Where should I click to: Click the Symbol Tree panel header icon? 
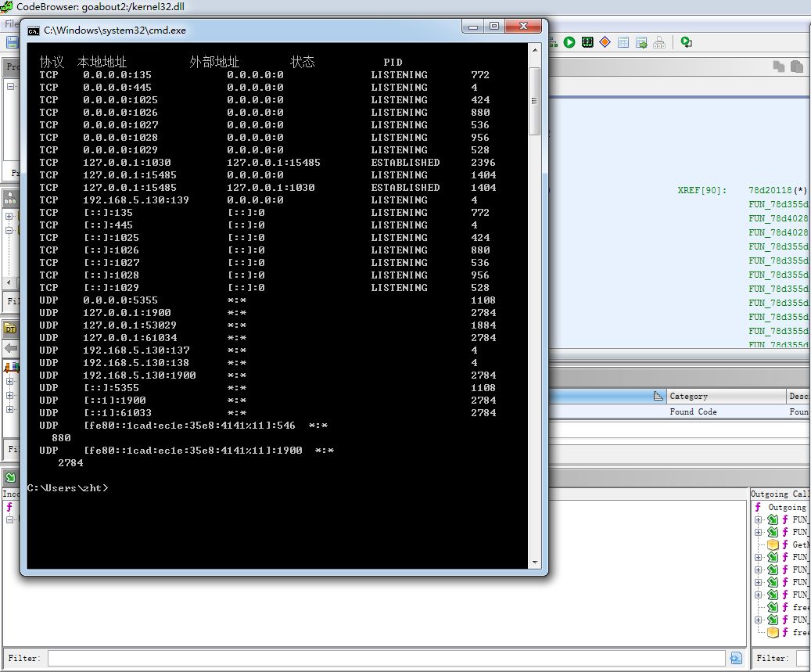tap(10, 198)
